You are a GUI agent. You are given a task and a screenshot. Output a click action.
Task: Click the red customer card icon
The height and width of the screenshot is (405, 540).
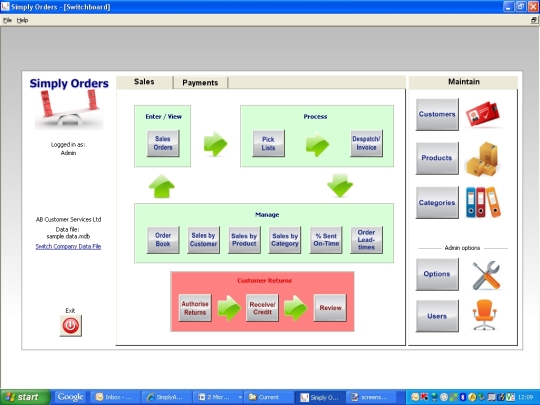(x=483, y=114)
